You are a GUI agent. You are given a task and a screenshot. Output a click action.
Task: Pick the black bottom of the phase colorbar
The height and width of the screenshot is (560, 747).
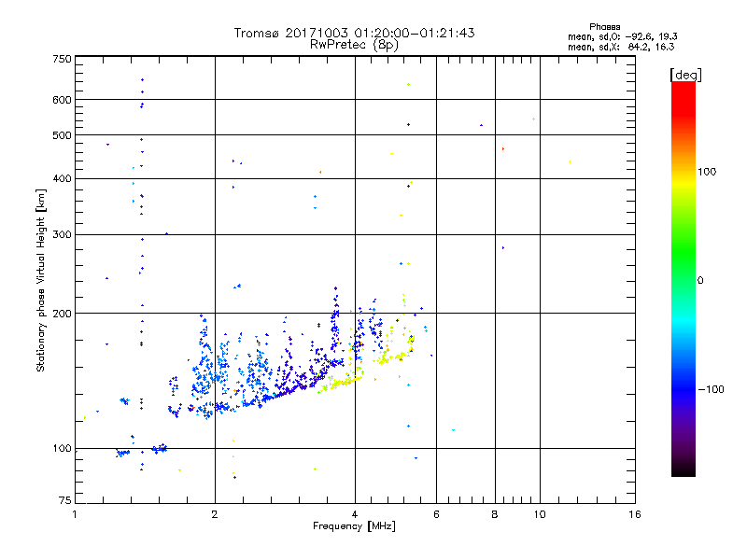(x=684, y=469)
